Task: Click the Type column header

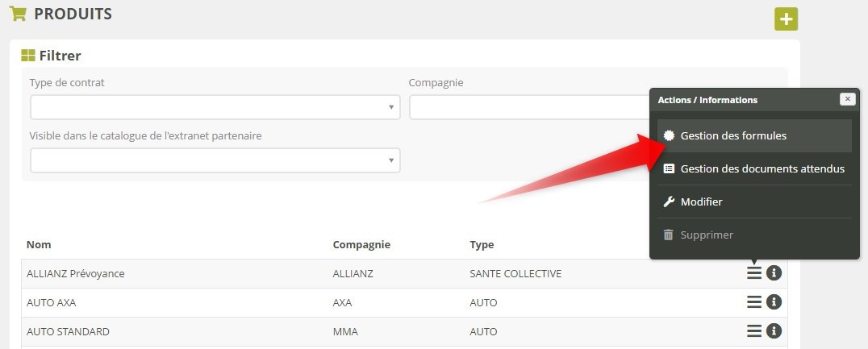Action: coord(482,244)
